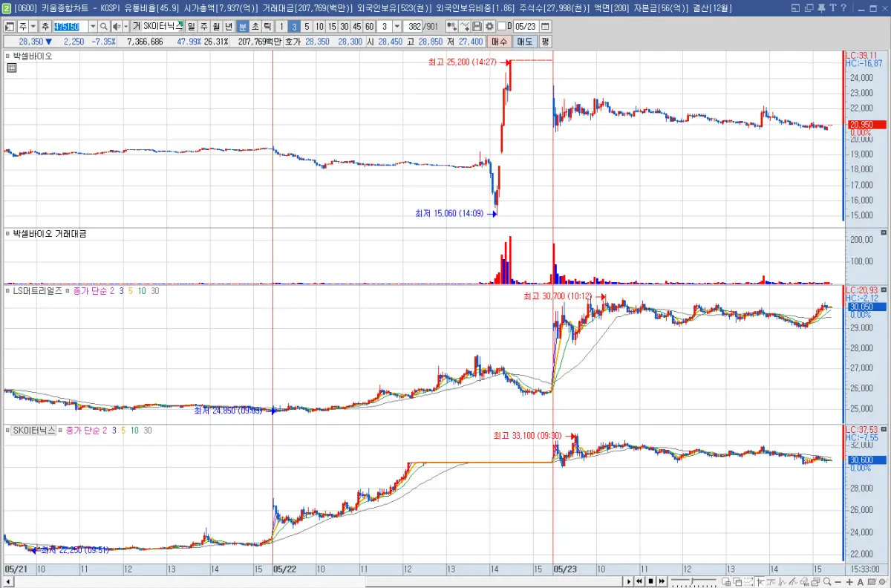Click the rewind button in bottom bar
891x588 pixels.
pyautogui.click(x=639, y=581)
